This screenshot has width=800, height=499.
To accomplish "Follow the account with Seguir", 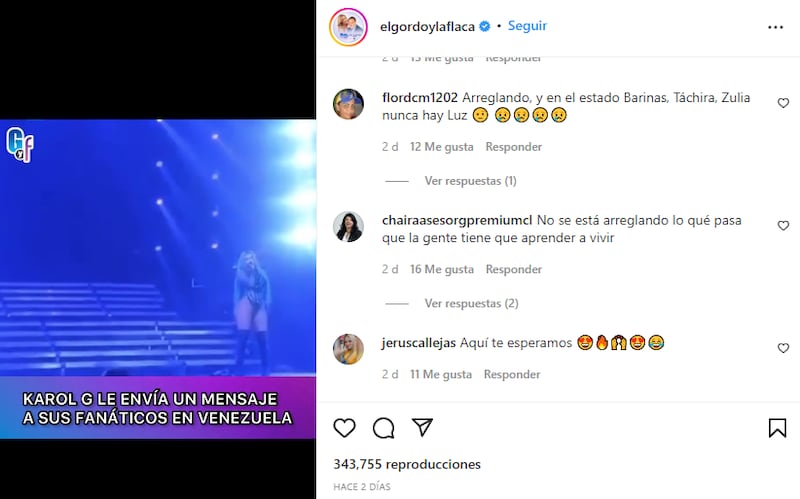I will [527, 26].
